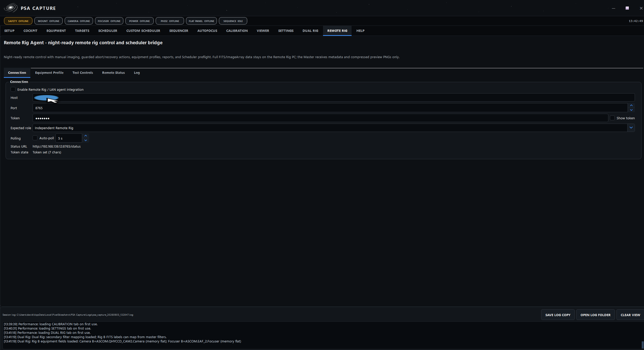
Task: Open the HELP tab
Action: (x=360, y=31)
